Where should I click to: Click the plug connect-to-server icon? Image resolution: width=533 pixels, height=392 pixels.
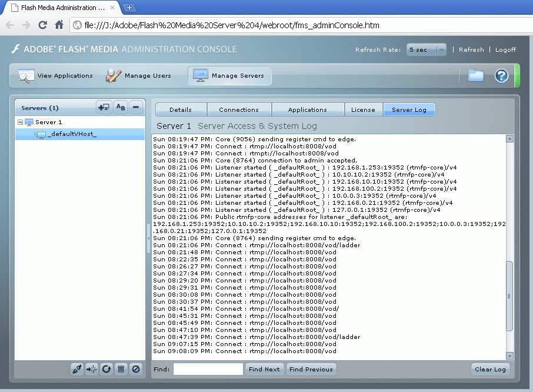77,369
